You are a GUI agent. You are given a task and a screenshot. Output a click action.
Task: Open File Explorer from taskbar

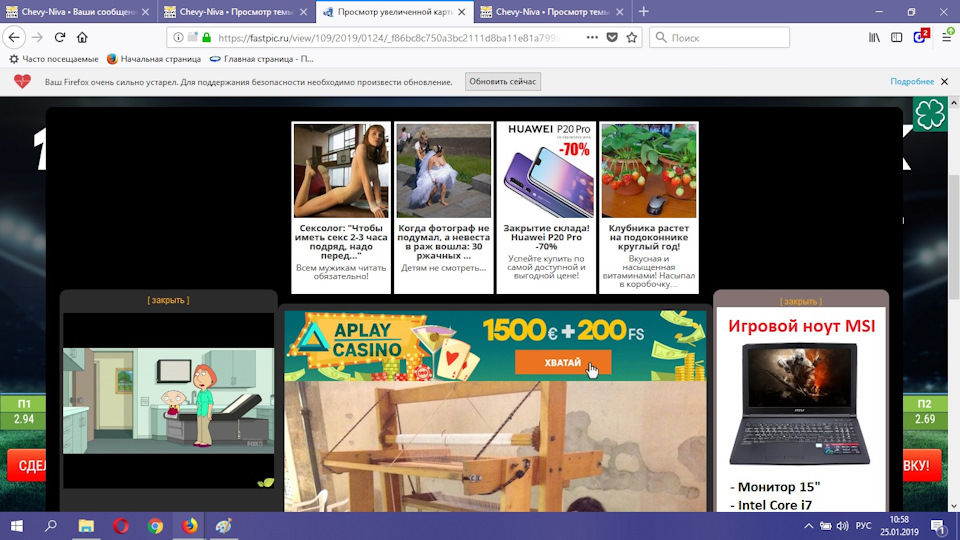pos(86,526)
